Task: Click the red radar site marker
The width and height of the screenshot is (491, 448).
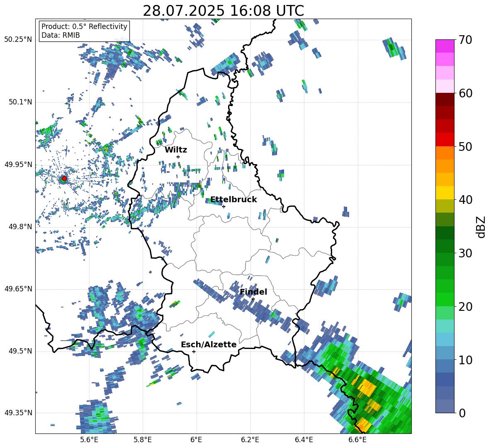Action: (64, 179)
